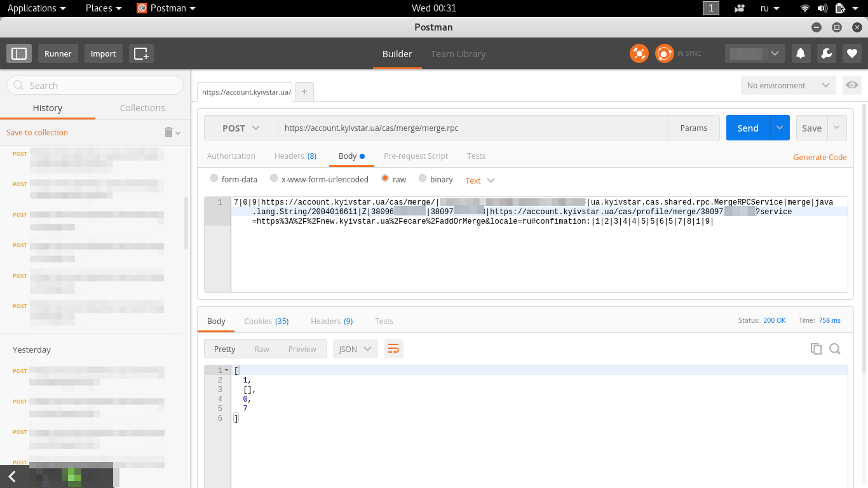The image size is (868, 488).
Task: Open settings wrench icon
Action: (x=827, y=53)
